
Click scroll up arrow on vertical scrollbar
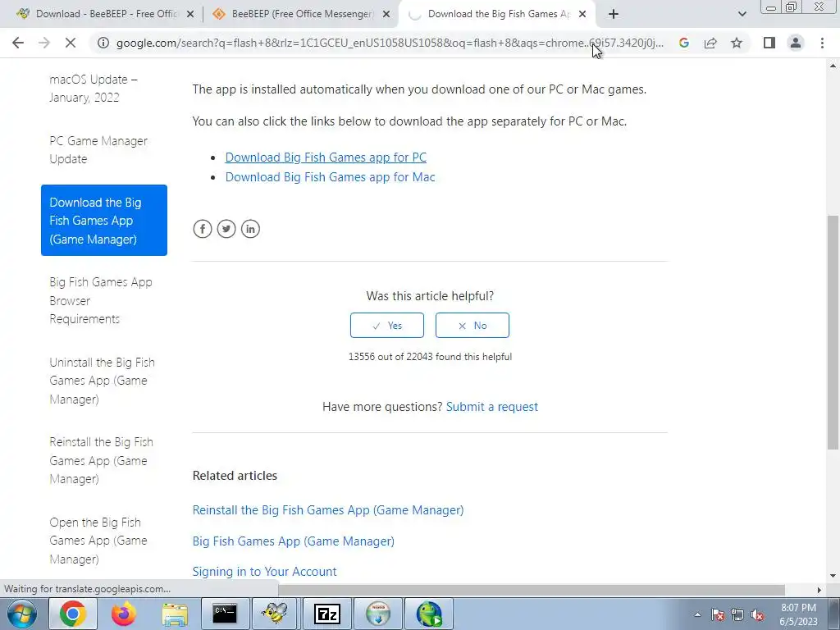(x=833, y=66)
